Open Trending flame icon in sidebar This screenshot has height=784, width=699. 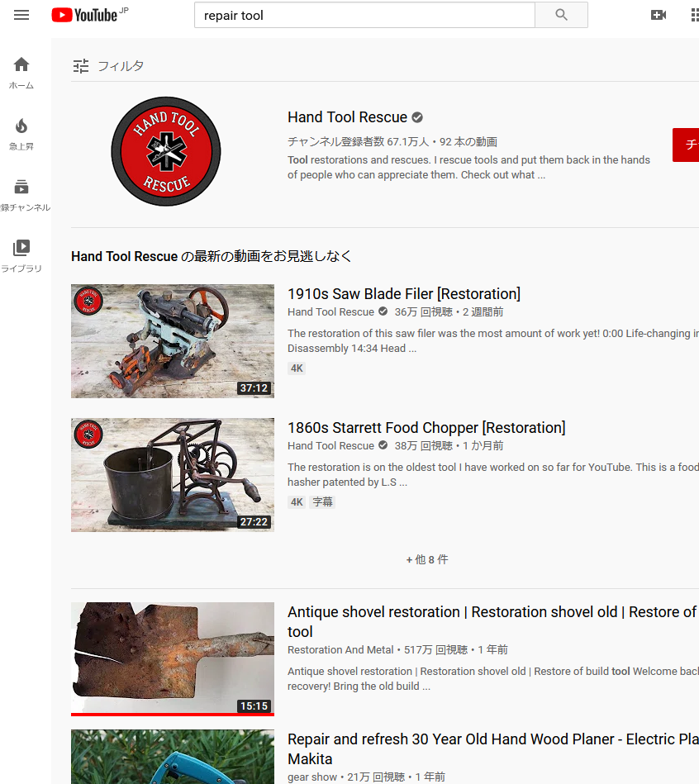[21, 134]
